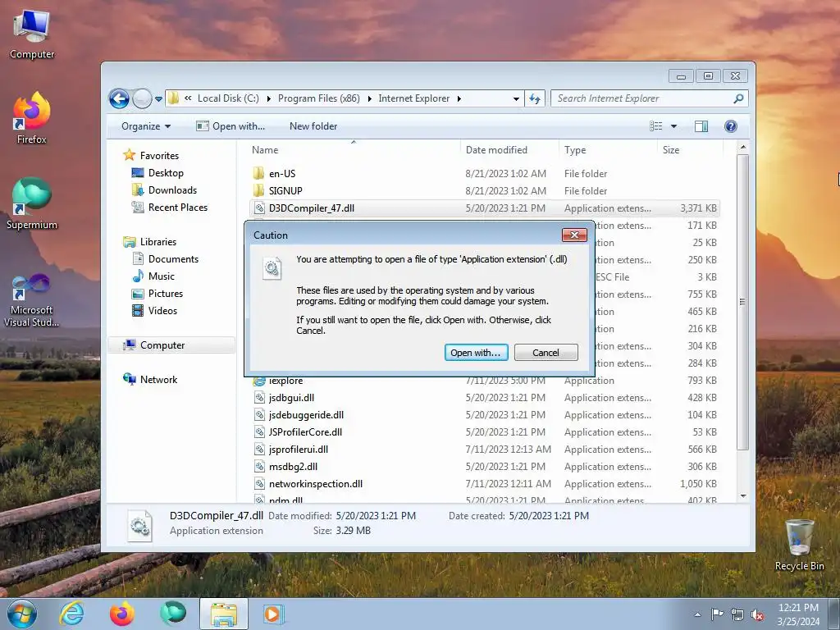Toggle the preview pane icon
The width and height of the screenshot is (840, 630).
tap(701, 126)
